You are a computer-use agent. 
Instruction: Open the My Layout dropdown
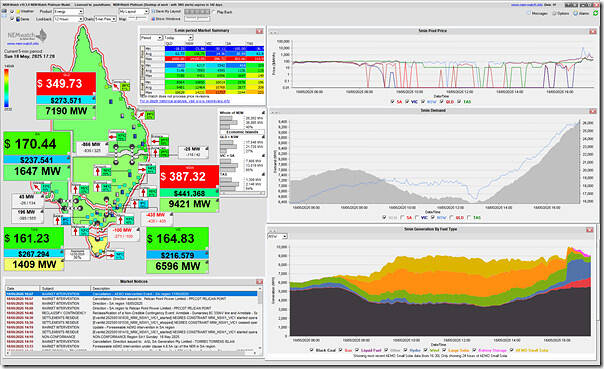[x=134, y=12]
